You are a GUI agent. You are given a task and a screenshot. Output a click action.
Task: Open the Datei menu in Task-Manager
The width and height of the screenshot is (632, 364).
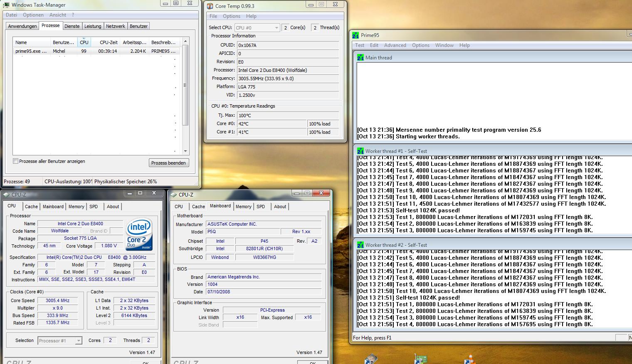(12, 15)
